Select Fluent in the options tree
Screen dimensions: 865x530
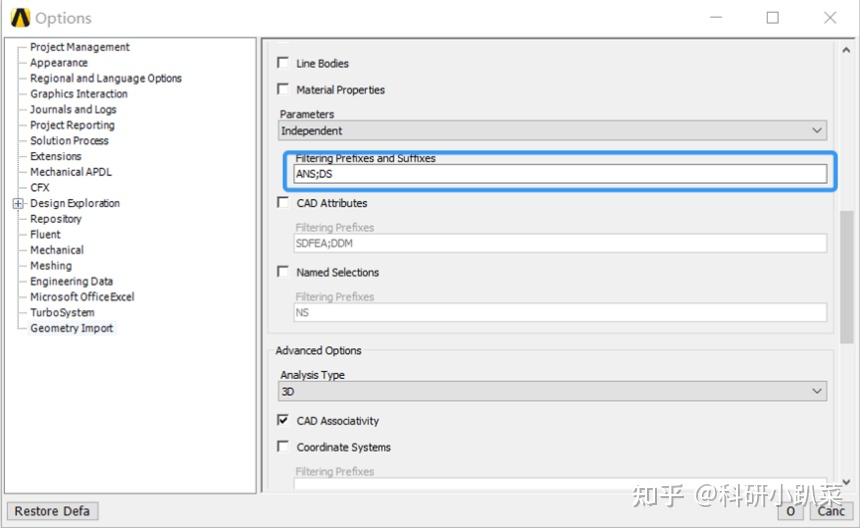point(45,234)
